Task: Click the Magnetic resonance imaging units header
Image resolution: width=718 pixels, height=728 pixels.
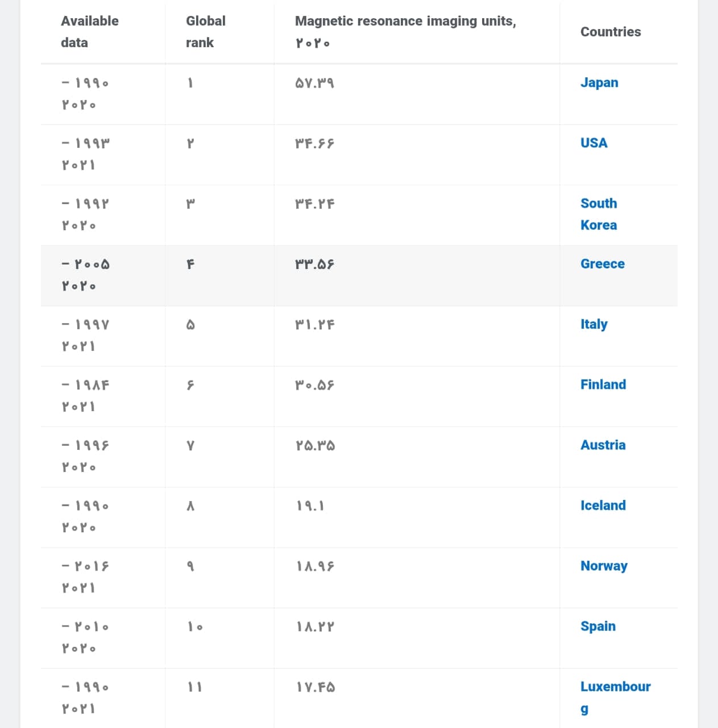Action: pyautogui.click(x=405, y=32)
